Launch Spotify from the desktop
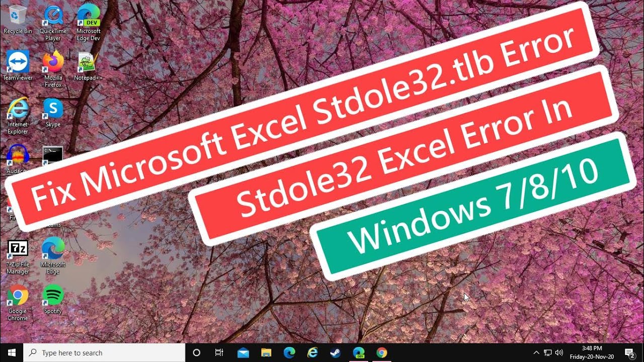Viewport: 644px width, 362px height. tap(53, 299)
